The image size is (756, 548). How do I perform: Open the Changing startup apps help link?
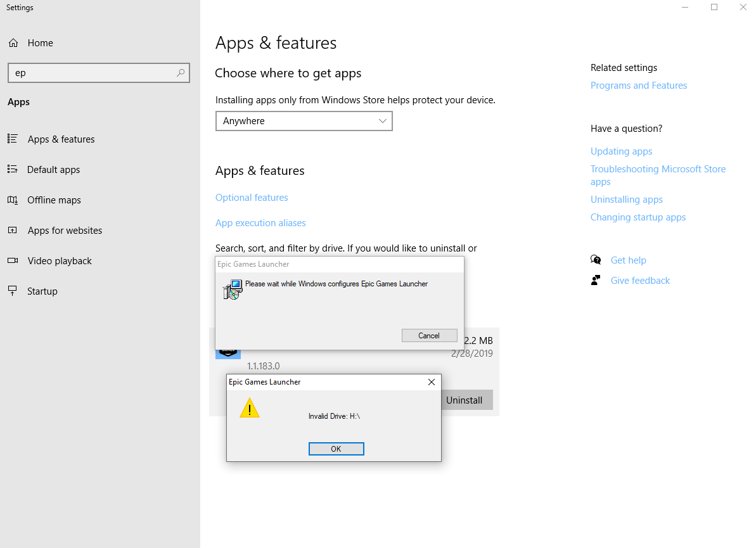coord(637,217)
